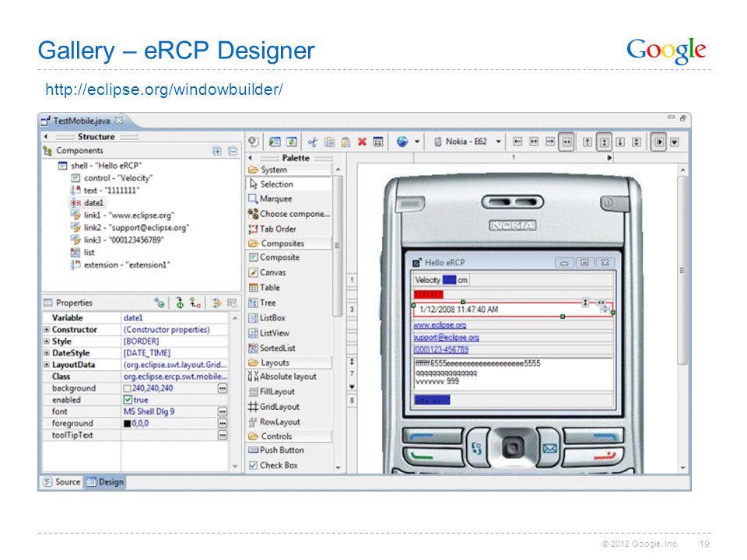This screenshot has width=747, height=560.
Task: Select shell - "Hello eRCP" tree node
Action: 100,166
